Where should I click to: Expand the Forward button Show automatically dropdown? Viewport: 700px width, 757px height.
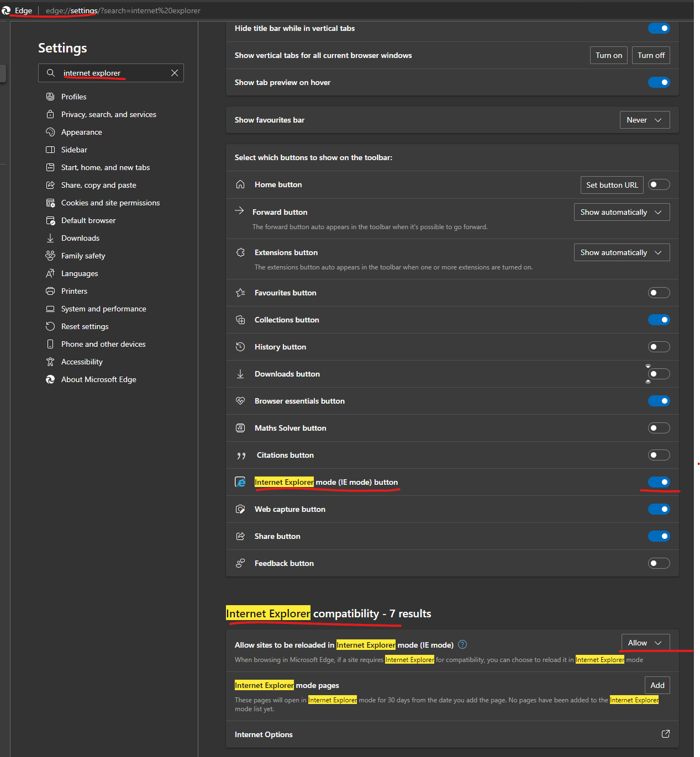tap(622, 212)
